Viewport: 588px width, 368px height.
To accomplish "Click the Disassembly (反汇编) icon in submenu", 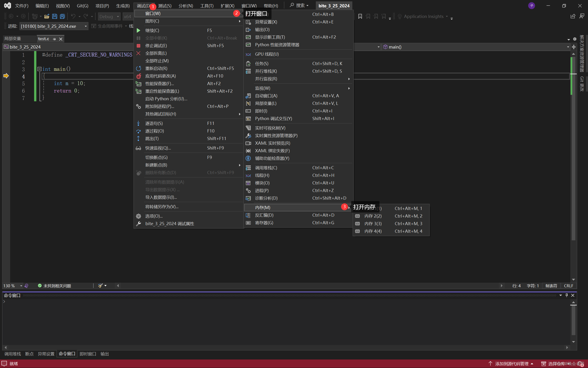I will coord(248,215).
